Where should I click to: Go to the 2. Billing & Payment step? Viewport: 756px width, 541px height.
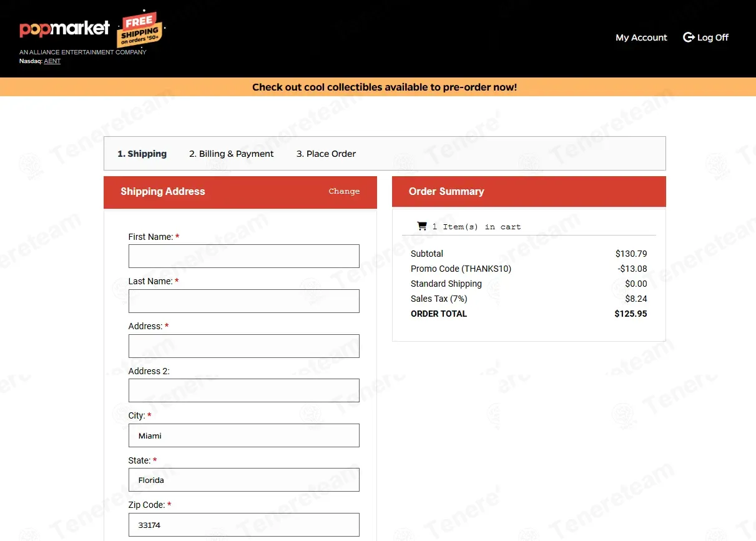(x=232, y=154)
